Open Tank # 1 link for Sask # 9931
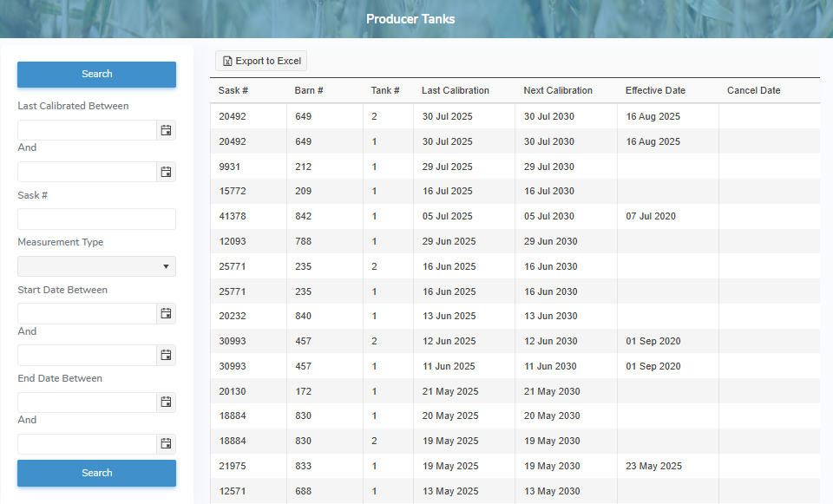Screen dimensions: 833x504 click(374, 167)
